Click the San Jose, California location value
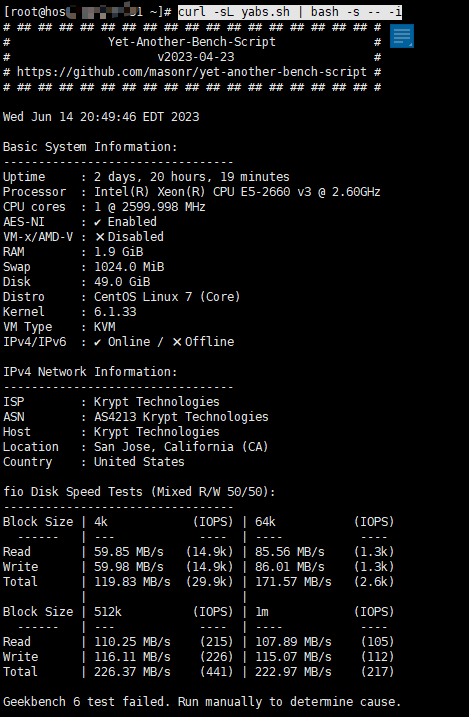Image resolution: width=469 pixels, height=717 pixels. (181, 447)
